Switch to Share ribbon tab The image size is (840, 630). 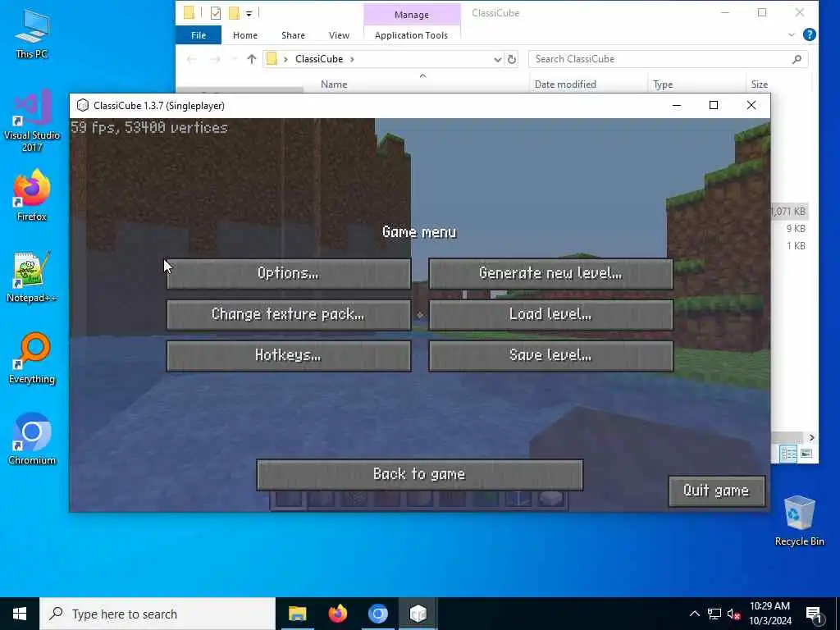pyautogui.click(x=293, y=34)
